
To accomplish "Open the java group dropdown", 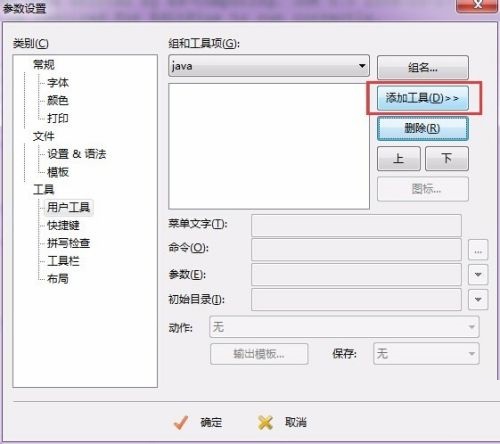I will click(x=269, y=66).
